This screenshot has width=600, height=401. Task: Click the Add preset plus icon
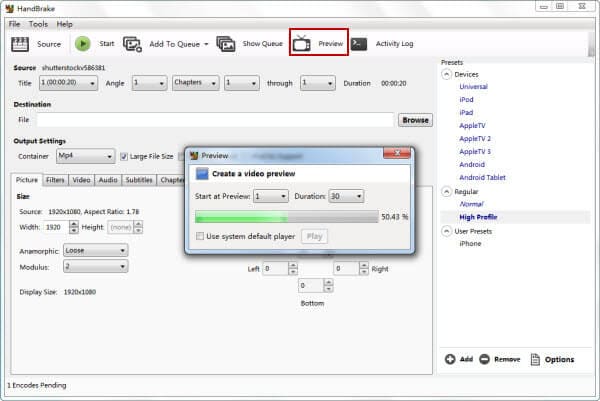450,359
